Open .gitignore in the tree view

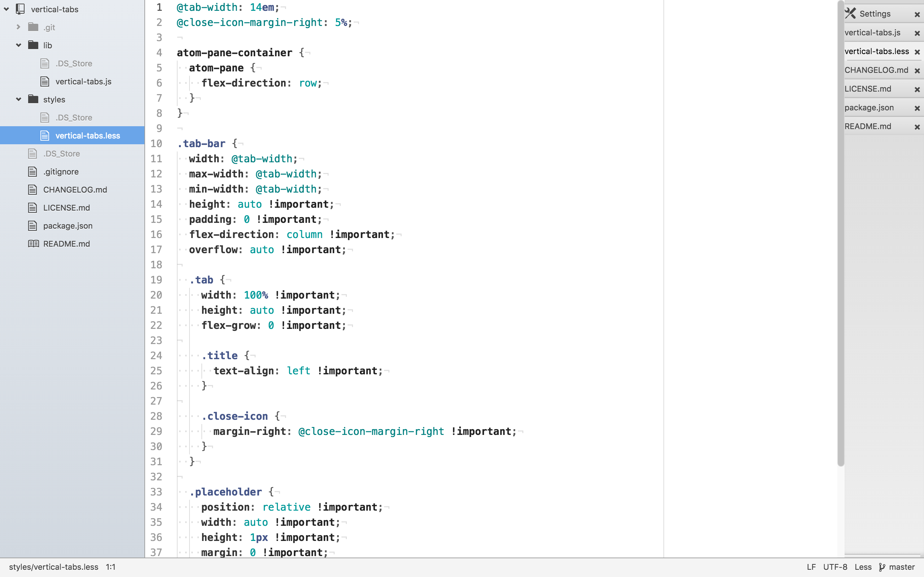coord(61,172)
